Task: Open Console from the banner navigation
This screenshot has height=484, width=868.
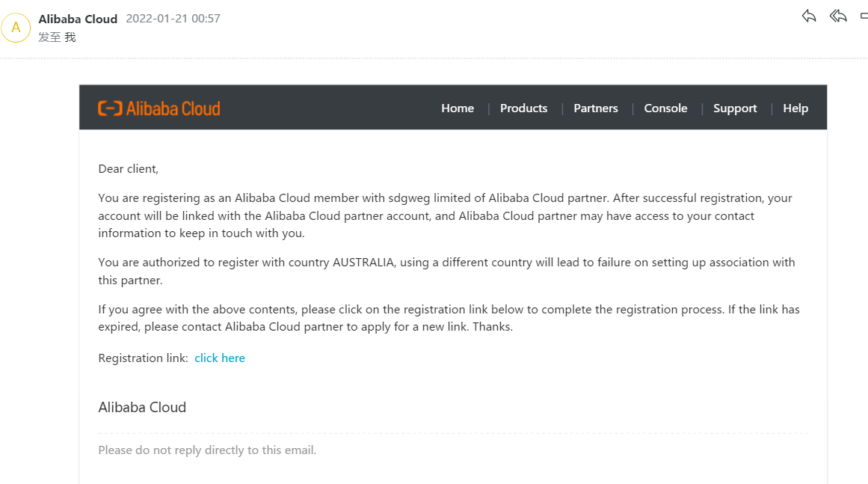Action: (665, 108)
